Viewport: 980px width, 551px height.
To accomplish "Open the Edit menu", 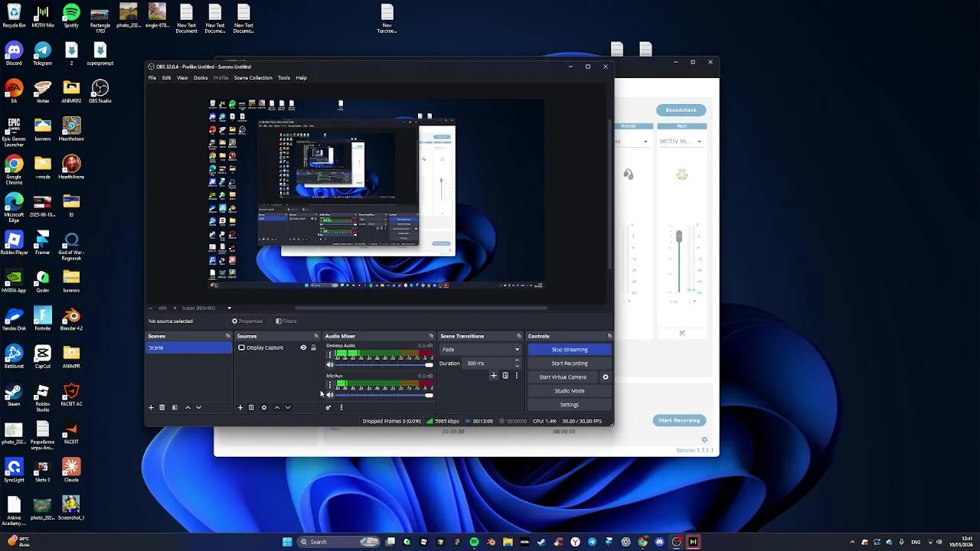I will tap(166, 77).
